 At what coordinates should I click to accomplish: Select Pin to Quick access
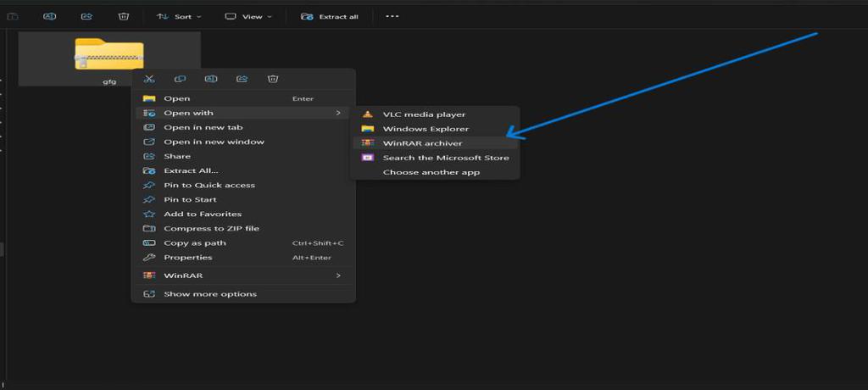(243, 185)
